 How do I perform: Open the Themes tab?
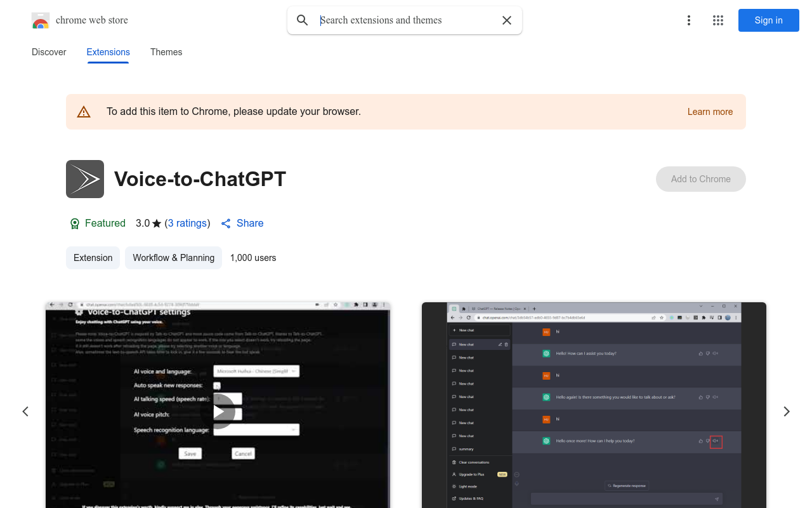(x=166, y=52)
